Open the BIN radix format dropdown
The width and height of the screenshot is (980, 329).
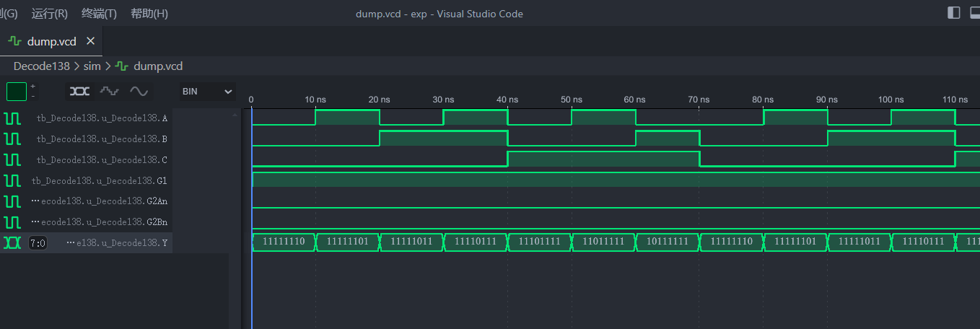[x=208, y=92]
